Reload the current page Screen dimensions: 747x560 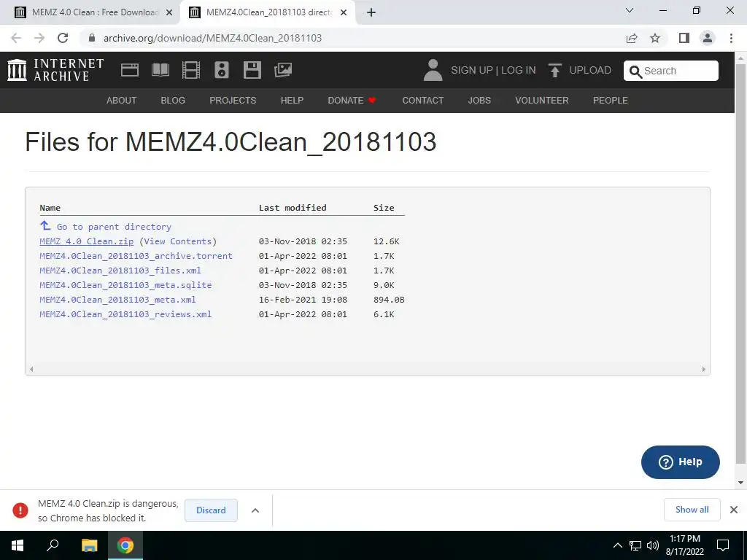tap(63, 38)
